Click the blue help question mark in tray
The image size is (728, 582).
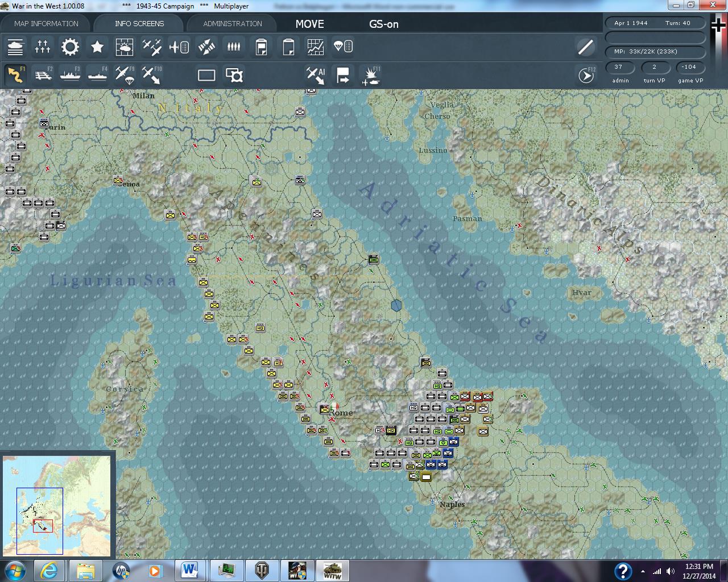623,571
